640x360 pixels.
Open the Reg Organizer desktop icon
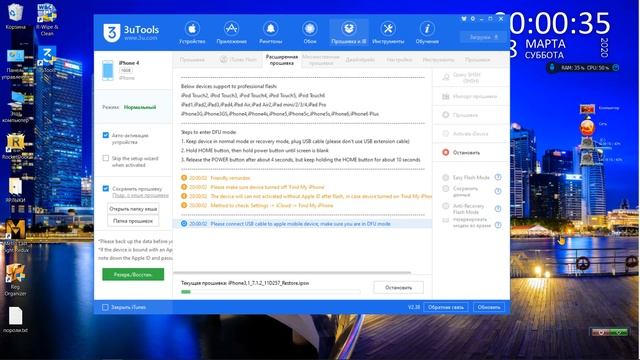pos(15,280)
